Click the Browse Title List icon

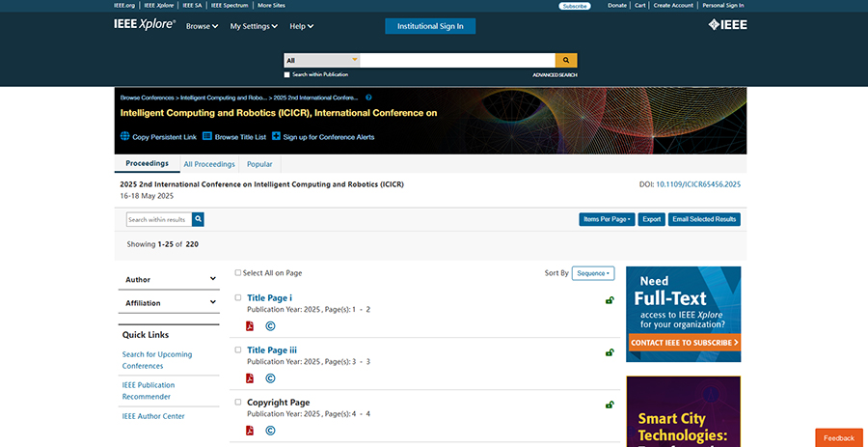[207, 137]
